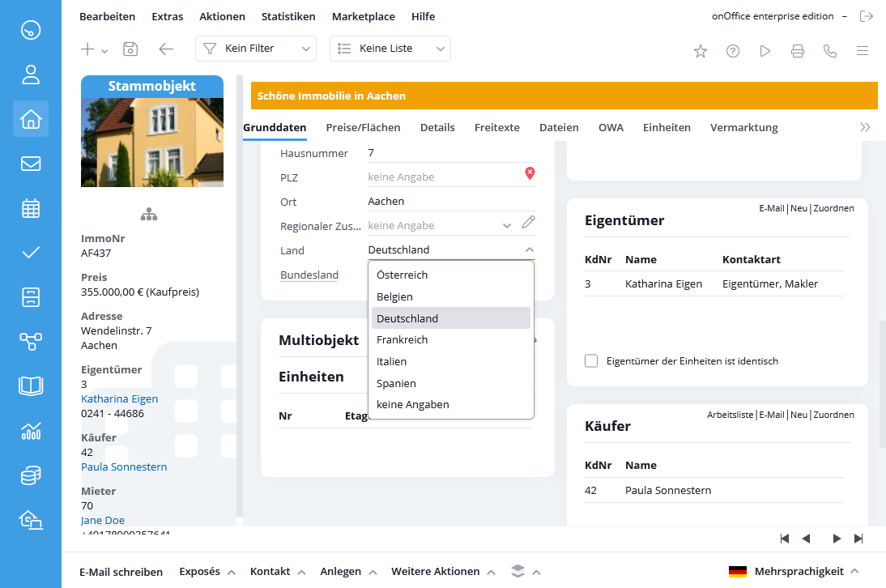
Task: Click Arbeitsliste in the Käufer panel
Action: click(x=730, y=415)
